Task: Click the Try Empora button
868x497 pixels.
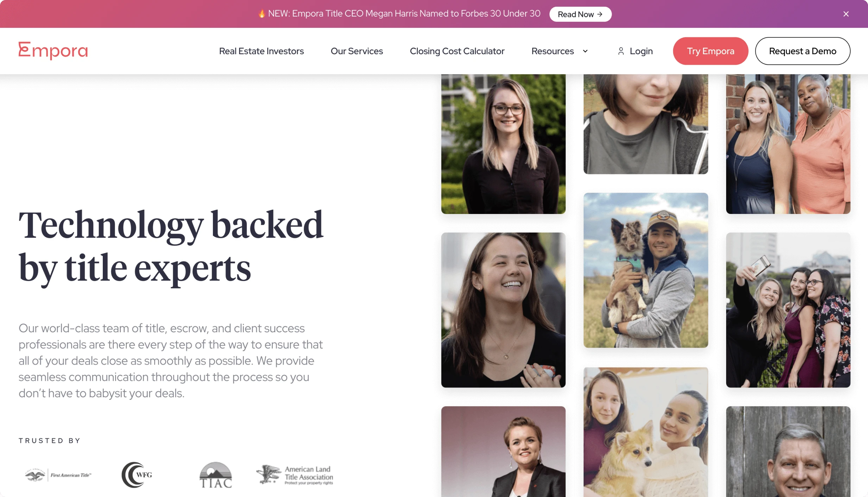Action: (x=710, y=51)
